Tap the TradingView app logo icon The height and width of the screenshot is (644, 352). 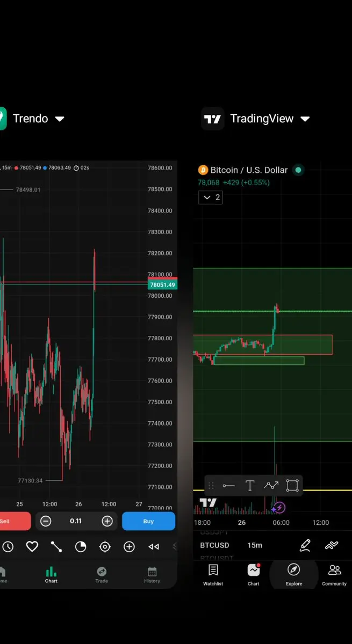pos(212,119)
